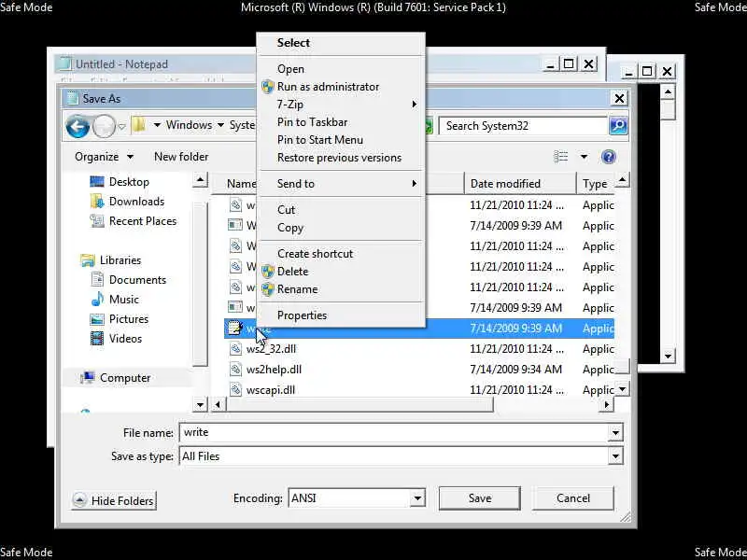
Task: Open Documents library
Action: pos(137,279)
